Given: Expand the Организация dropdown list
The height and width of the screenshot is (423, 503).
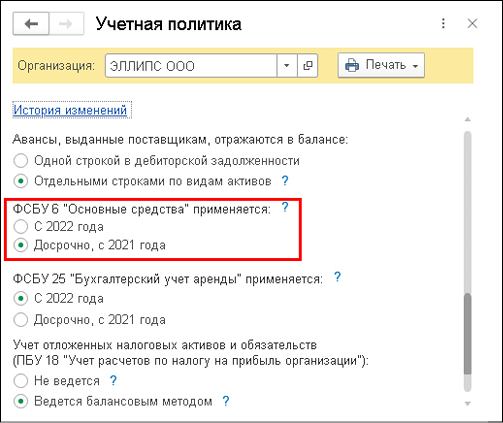Looking at the screenshot, I should point(287,66).
